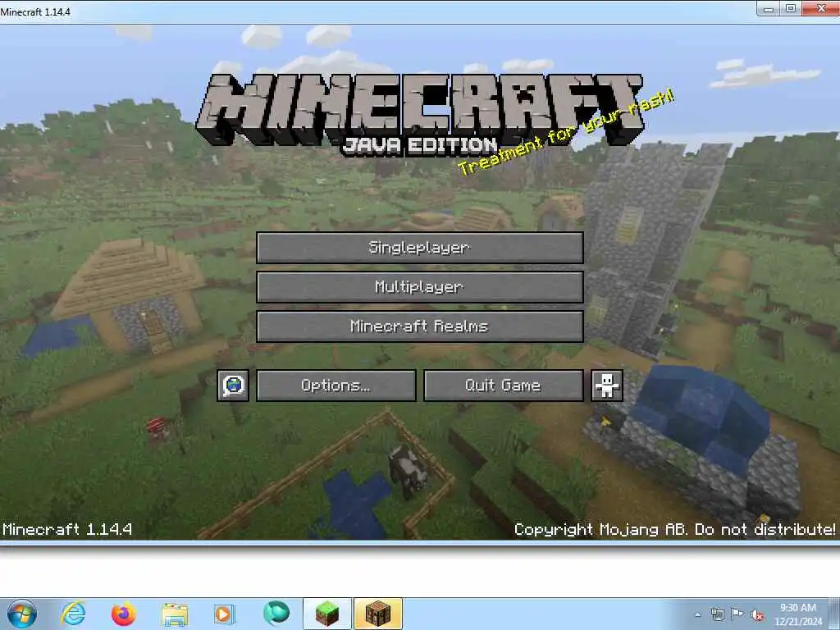
Task: Open the Windows Start menu orb
Action: (x=22, y=614)
